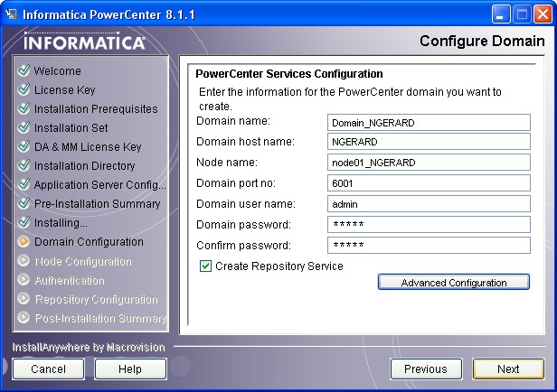Focus the Domain user name field
The width and height of the screenshot is (557, 392).
(x=429, y=203)
